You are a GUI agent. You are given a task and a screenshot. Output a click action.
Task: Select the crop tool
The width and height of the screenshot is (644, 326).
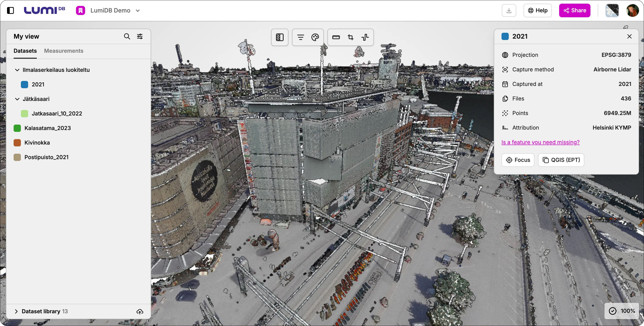(x=351, y=37)
